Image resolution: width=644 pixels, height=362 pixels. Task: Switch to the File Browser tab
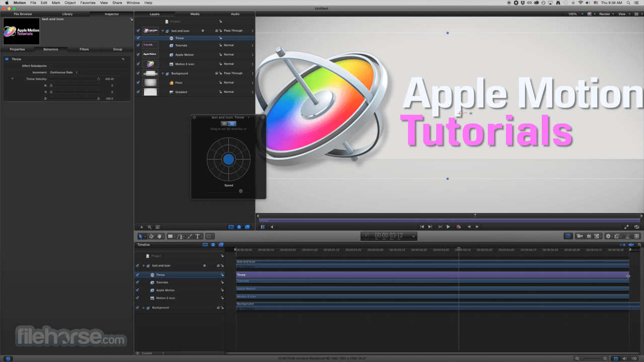coord(23,14)
